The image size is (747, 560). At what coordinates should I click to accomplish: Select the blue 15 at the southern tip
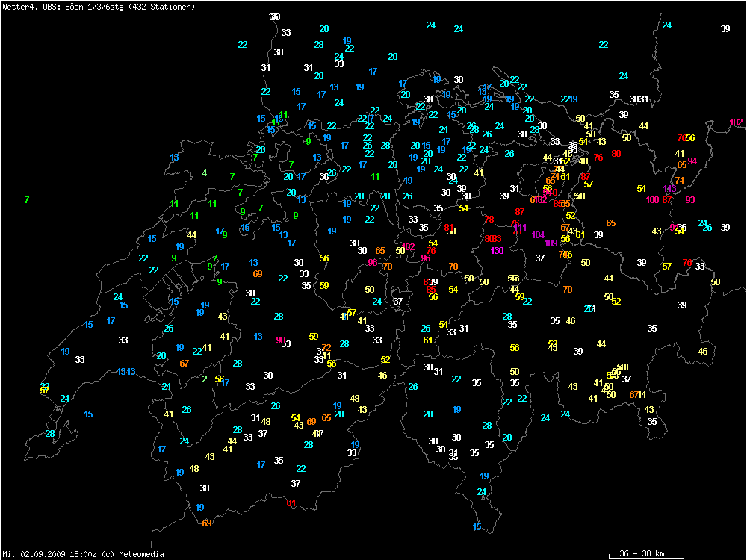[x=477, y=527]
